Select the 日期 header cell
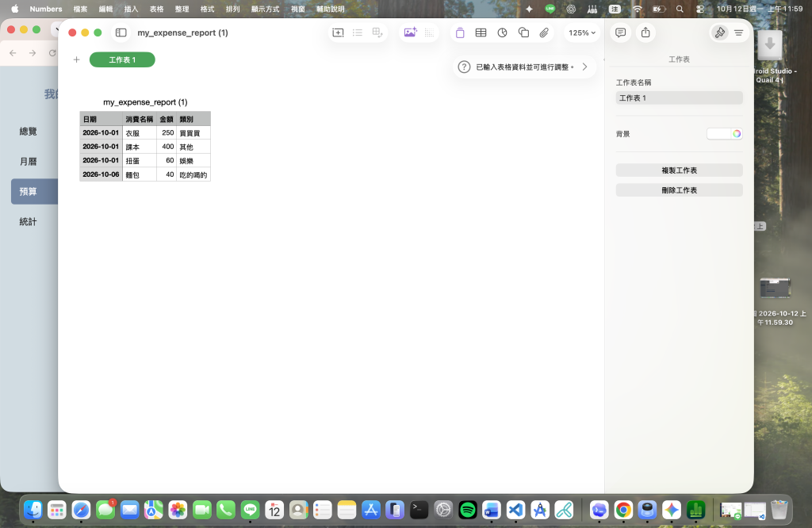This screenshot has width=812, height=528. pos(101,119)
